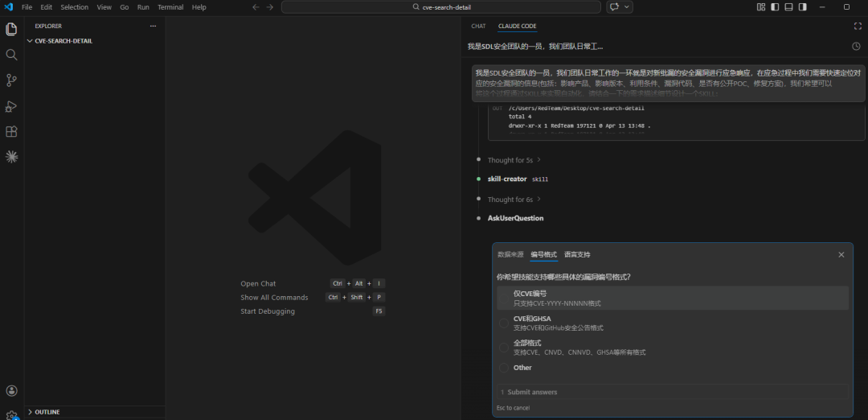Go forward with the right arrow
This screenshot has height=420, width=868.
269,7
